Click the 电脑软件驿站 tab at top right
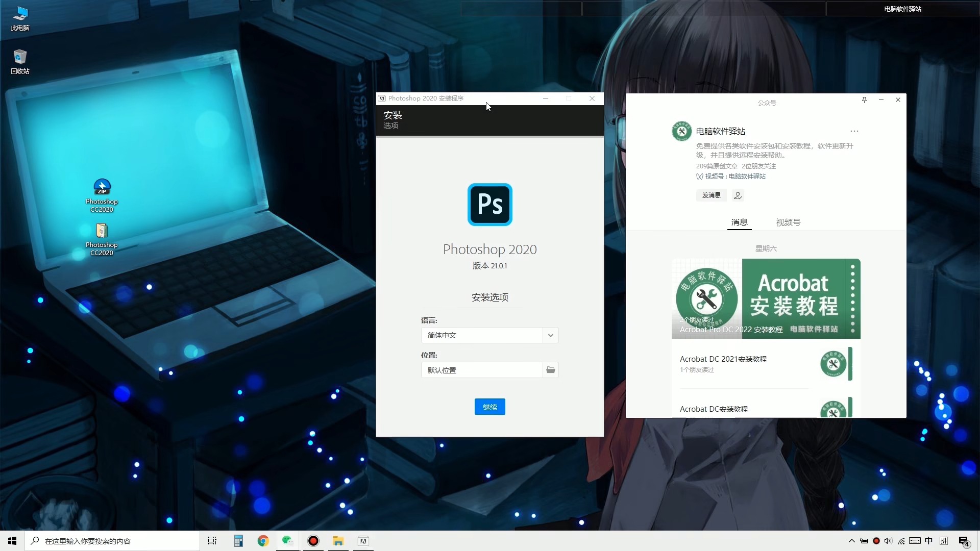The height and width of the screenshot is (551, 980). 902,9
